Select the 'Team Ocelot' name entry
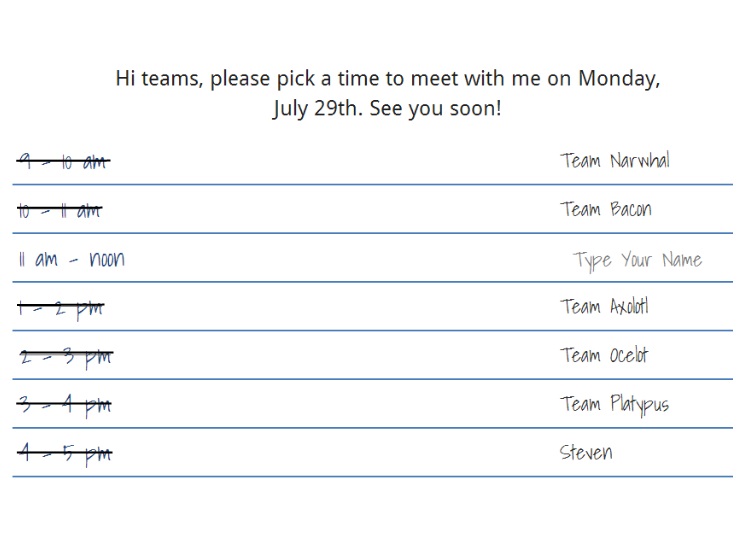Screen dimensions: 746x536 click(x=604, y=355)
